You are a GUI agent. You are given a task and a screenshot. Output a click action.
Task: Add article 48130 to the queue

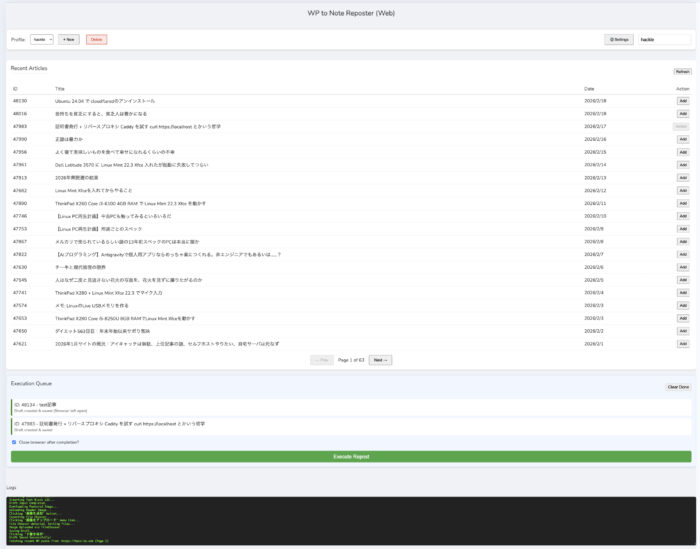682,101
